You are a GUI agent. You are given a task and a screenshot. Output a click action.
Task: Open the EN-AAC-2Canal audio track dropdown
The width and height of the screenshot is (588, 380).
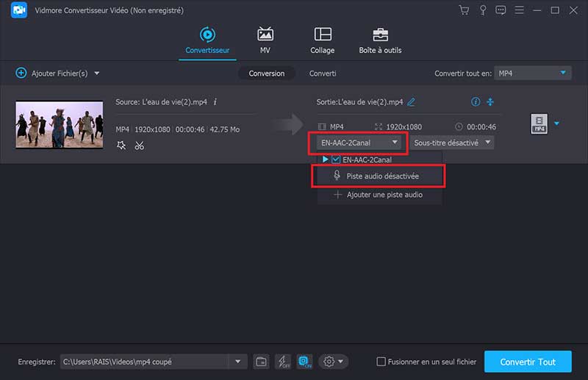(358, 143)
